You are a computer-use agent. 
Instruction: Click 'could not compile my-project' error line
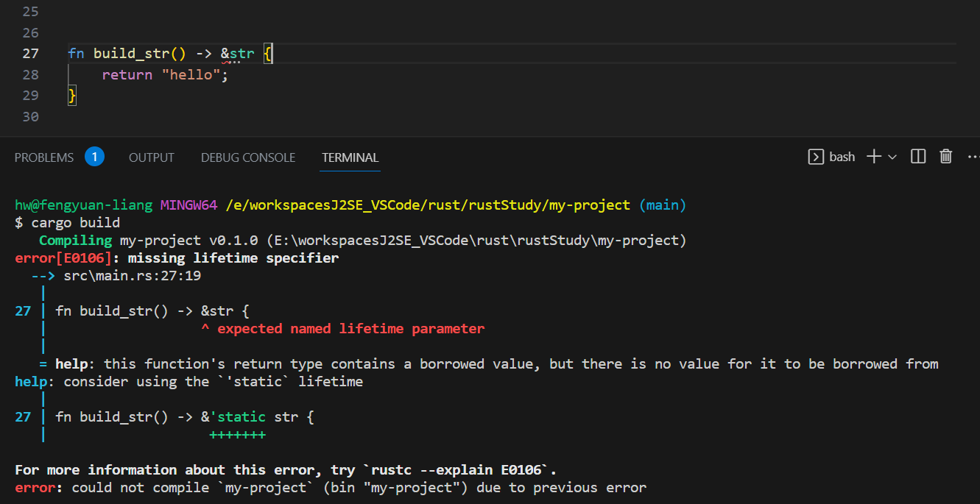331,488
